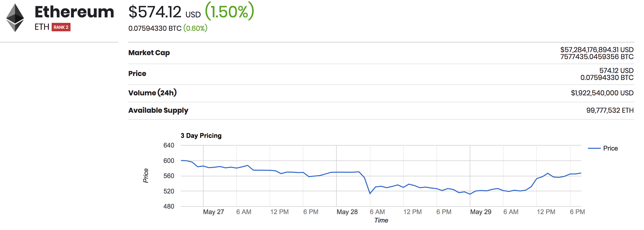Click the $57,284,176,894.31 USD market cap value
The image size is (644, 230).
pos(597,50)
